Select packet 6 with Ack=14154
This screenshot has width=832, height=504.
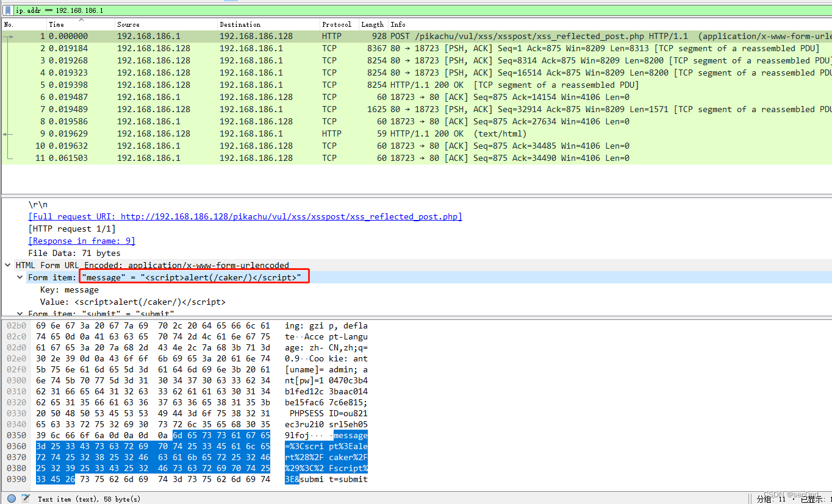pos(417,97)
